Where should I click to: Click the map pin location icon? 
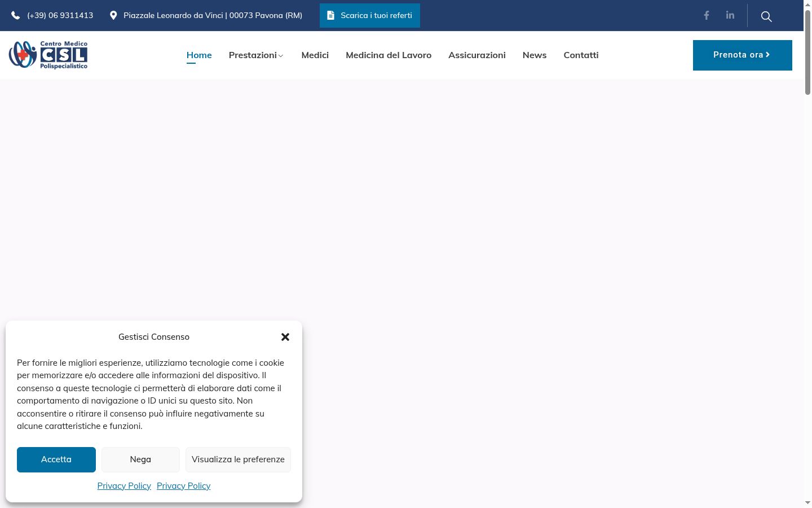[x=113, y=15]
